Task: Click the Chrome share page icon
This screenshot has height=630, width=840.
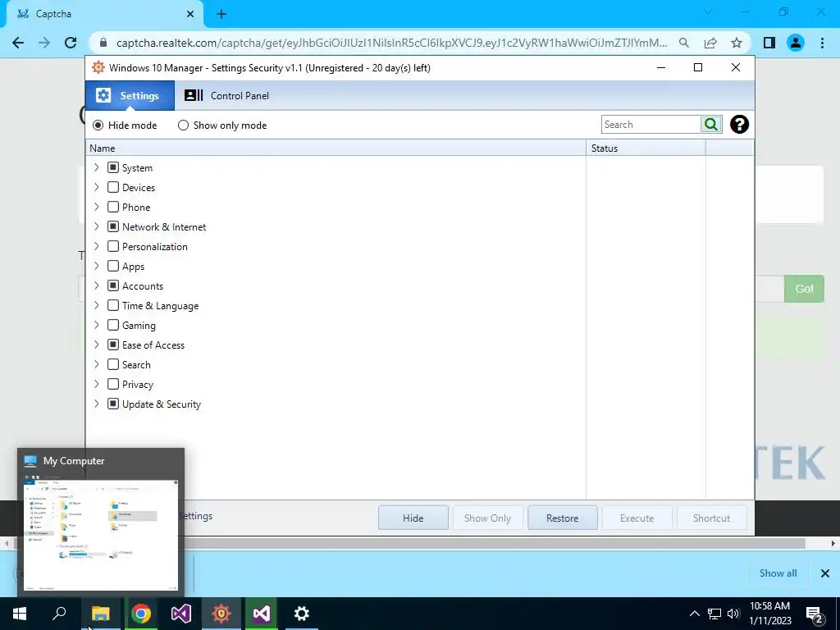Action: pos(710,43)
